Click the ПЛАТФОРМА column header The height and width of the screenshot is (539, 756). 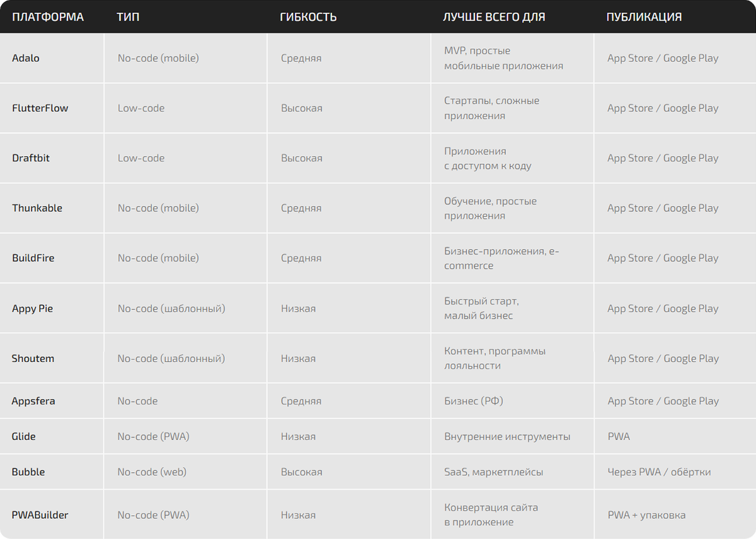[48, 17]
